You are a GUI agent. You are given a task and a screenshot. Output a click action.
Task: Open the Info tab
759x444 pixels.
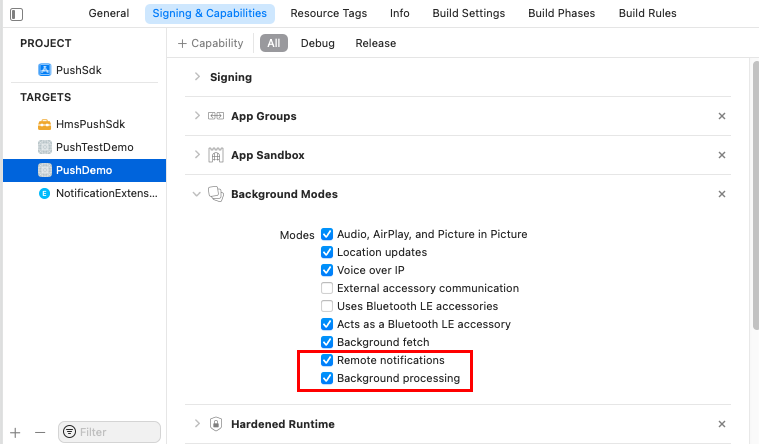pyautogui.click(x=400, y=14)
